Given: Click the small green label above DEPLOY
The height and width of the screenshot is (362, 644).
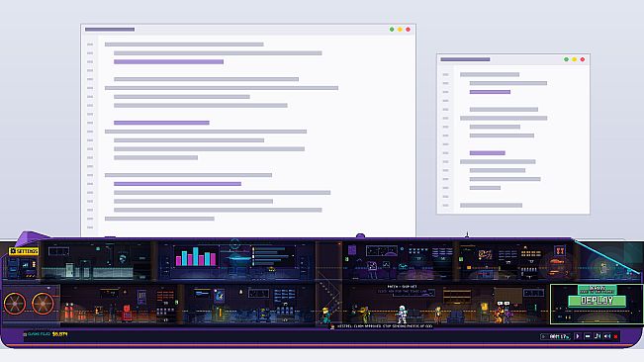Looking at the screenshot, I should tap(598, 290).
